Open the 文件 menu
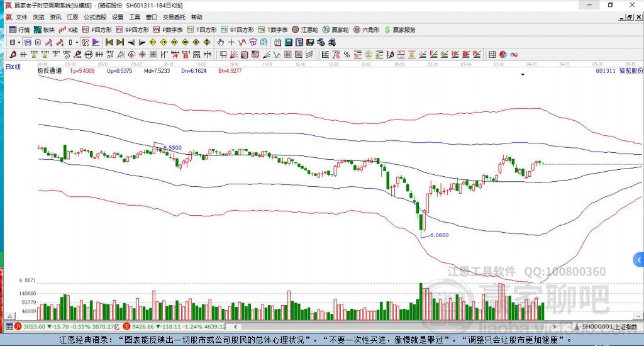This screenshot has width=644, height=346. (x=21, y=17)
